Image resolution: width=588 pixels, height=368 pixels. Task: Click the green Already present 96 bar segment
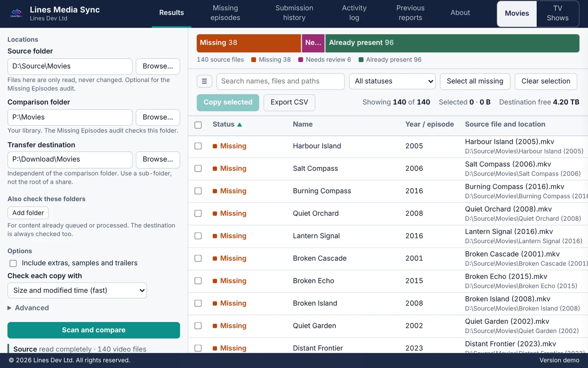click(x=452, y=43)
